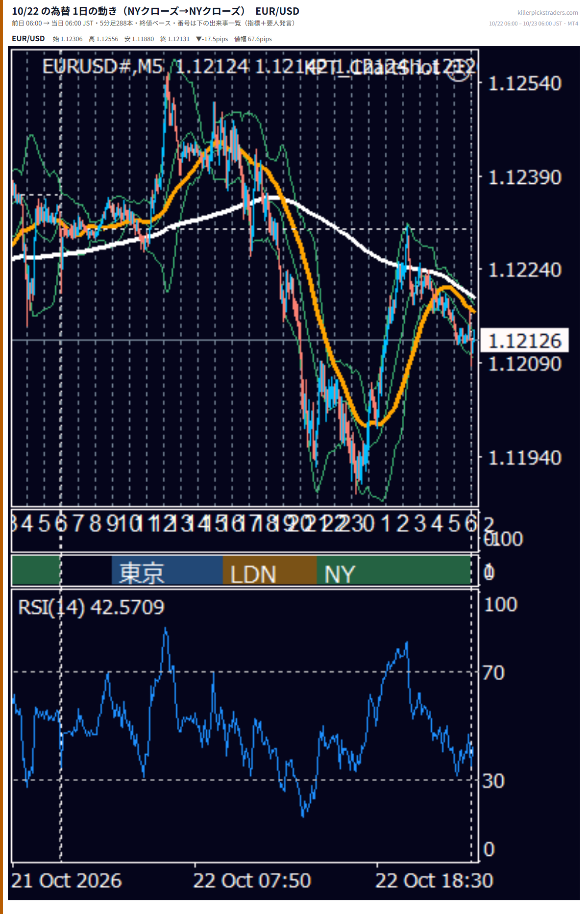Click the NY session band

pyautogui.click(x=393, y=570)
